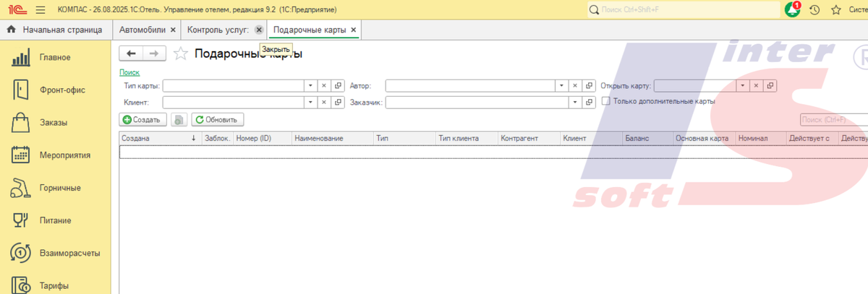Click the Поиск link

tap(129, 72)
